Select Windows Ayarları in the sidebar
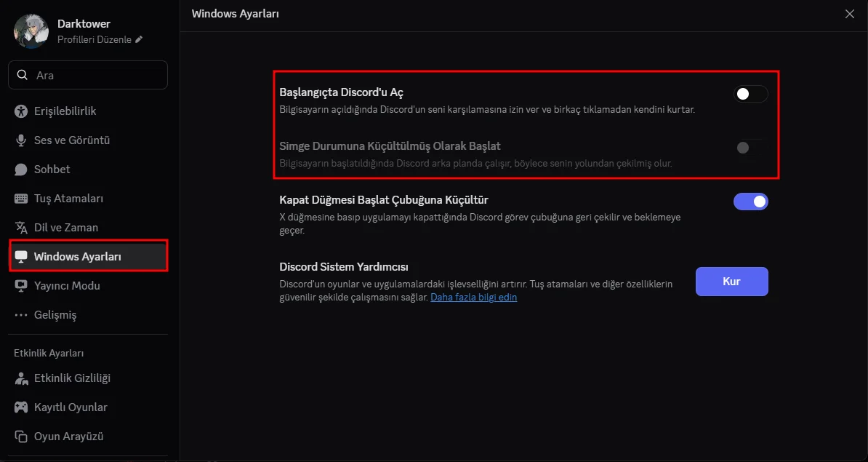The width and height of the screenshot is (868, 462). click(77, 257)
